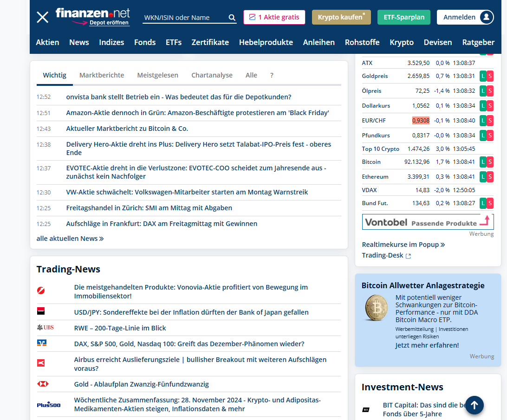Switch to the Chartanalyse tab
Image resolution: width=507 pixels, height=420 pixels.
tap(212, 75)
